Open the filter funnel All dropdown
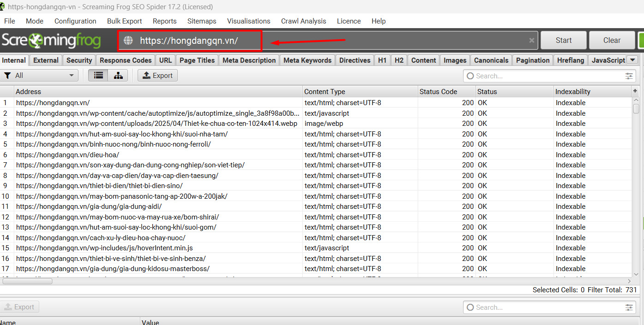Image resolution: width=644 pixels, height=325 pixels. tap(40, 76)
